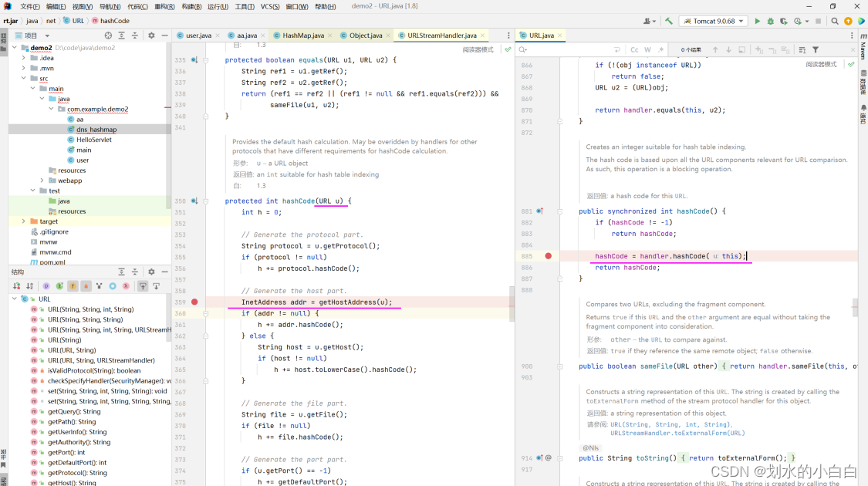Click the rt.jar breadcrumb
The width and height of the screenshot is (868, 486).
point(11,21)
